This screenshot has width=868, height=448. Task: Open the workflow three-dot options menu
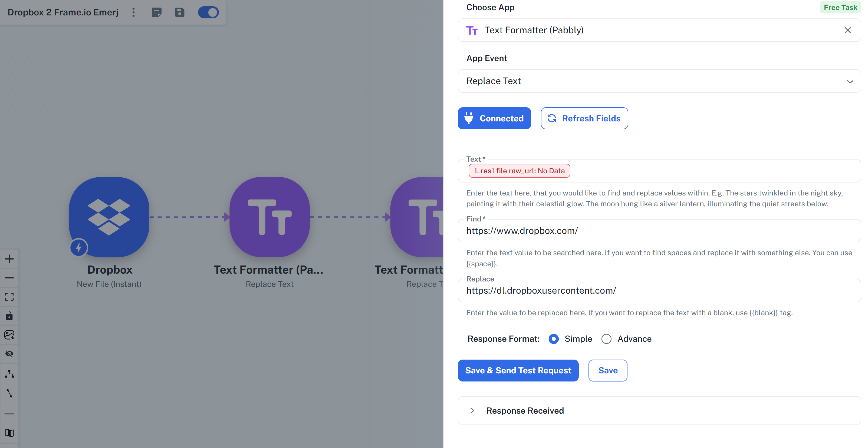coord(133,12)
